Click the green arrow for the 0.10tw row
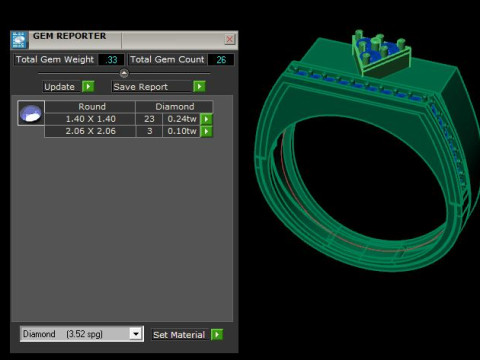 click(x=206, y=131)
